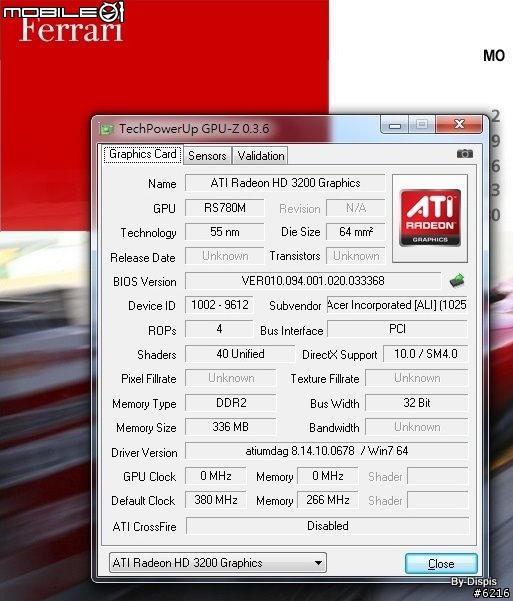This screenshot has height=601, width=513.
Task: Click the ROPs field showing 4
Action: [x=219, y=329]
